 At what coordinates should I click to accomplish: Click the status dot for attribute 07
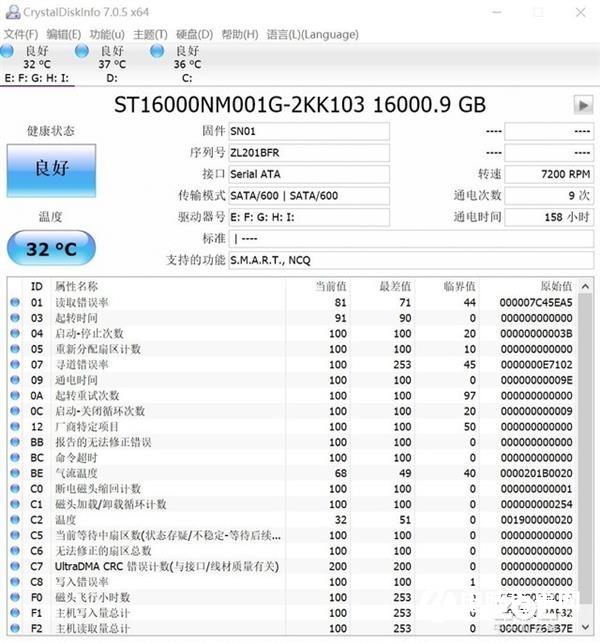click(15, 364)
